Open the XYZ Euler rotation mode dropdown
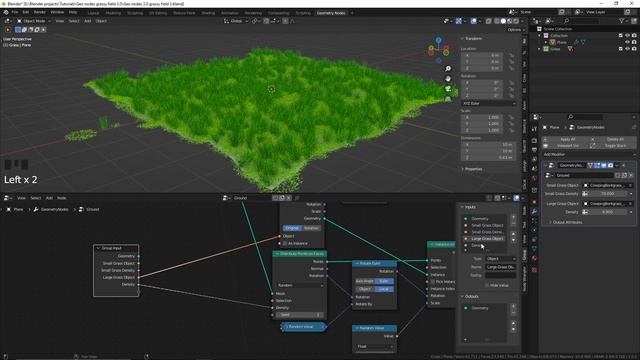This screenshot has width=640, height=360. pyautogui.click(x=489, y=104)
